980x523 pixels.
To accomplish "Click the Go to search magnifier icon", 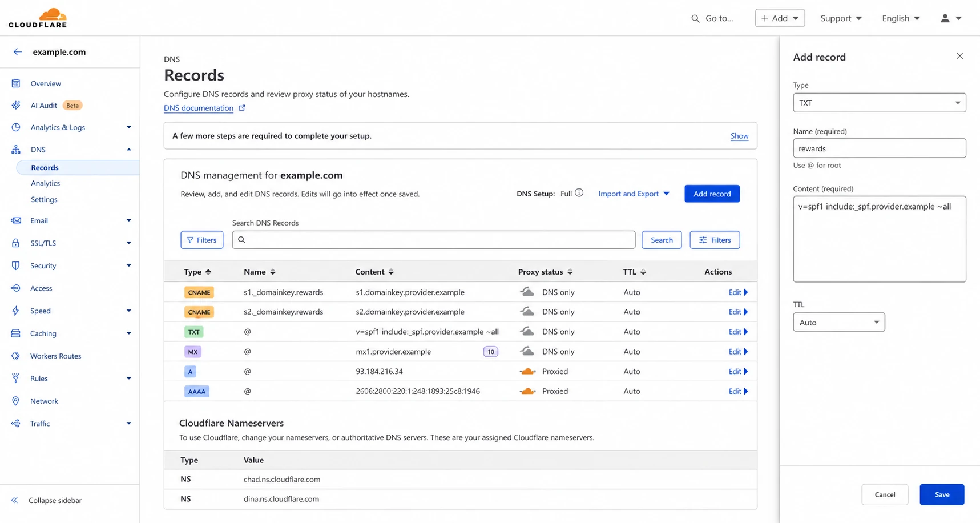I will 695,18.
